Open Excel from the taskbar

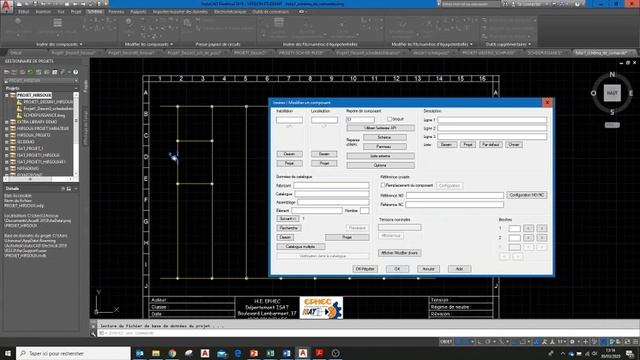point(270,353)
